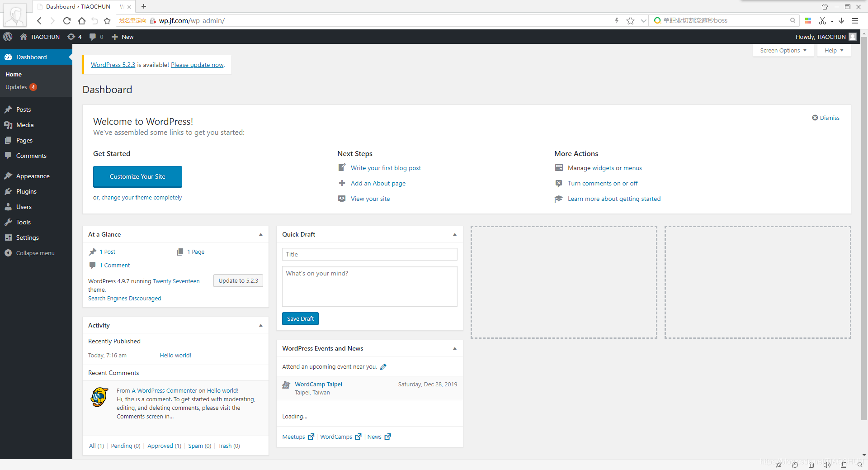This screenshot has height=470, width=868.
Task: Collapse the At a Glance widget
Action: (261, 234)
